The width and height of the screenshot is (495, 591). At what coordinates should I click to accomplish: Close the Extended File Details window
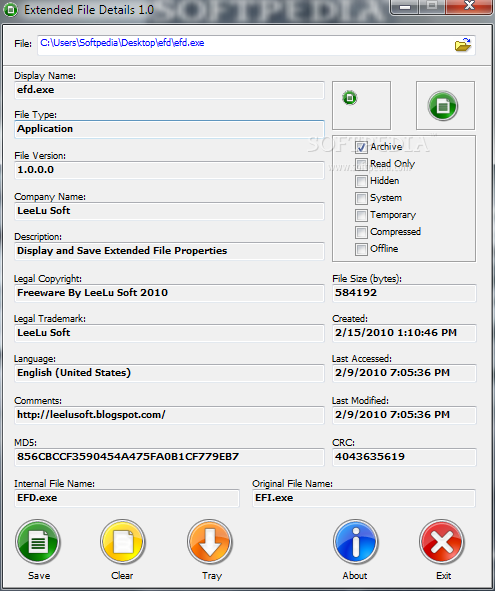(469, 7)
